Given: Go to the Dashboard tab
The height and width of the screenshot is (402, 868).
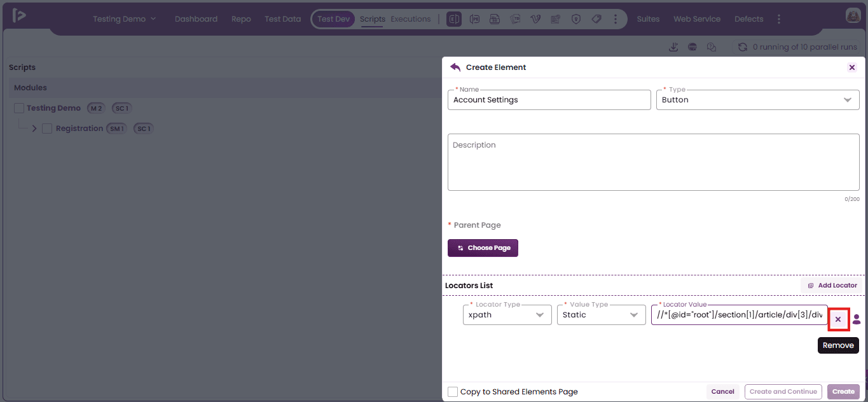Looking at the screenshot, I should (196, 19).
